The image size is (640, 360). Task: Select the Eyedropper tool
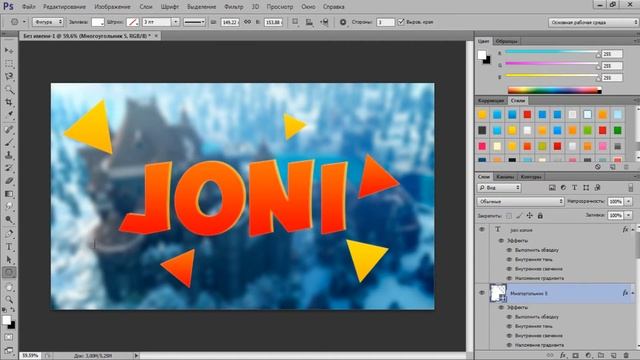[9, 114]
